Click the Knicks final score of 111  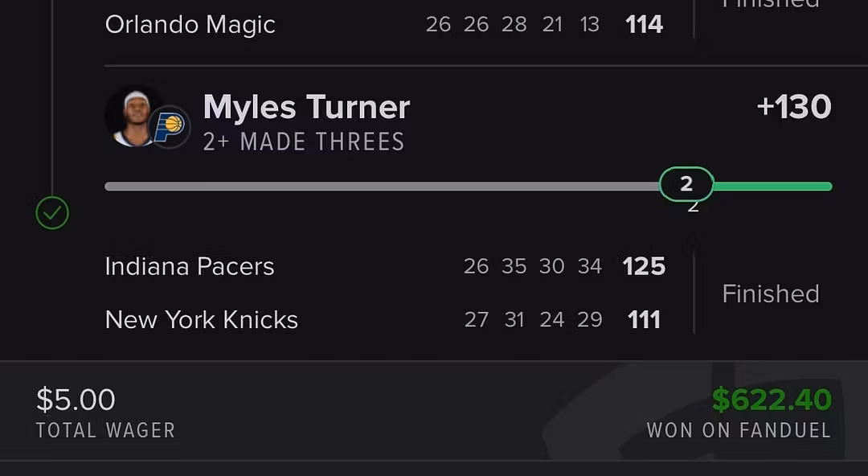[644, 320]
